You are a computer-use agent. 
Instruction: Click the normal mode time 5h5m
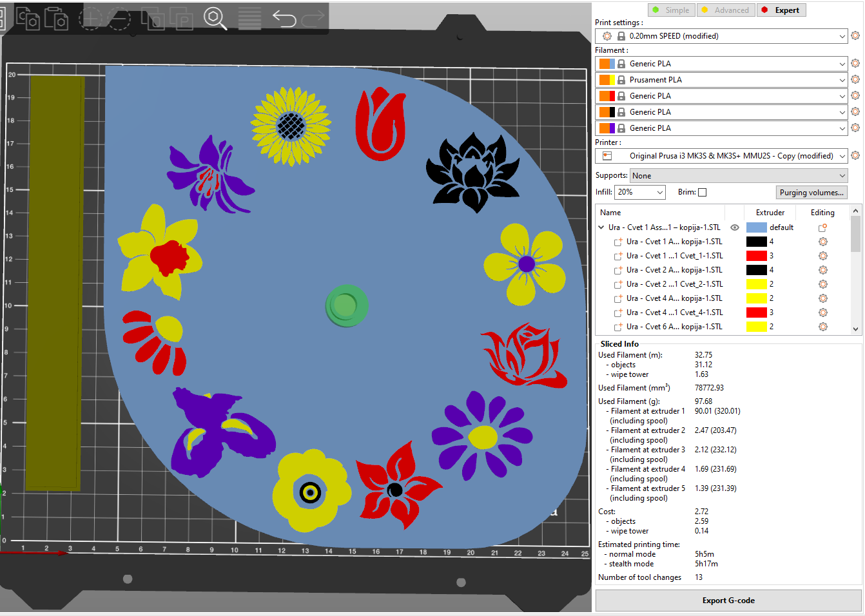tap(705, 554)
